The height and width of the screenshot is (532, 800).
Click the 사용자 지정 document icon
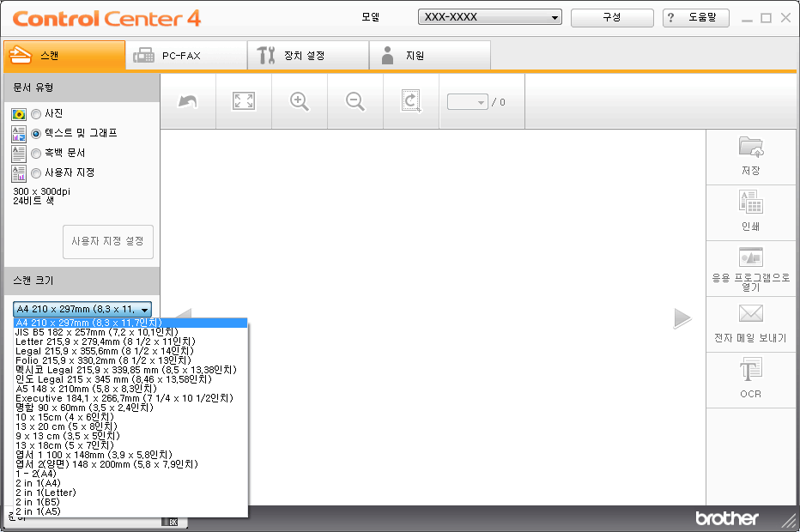click(x=19, y=173)
